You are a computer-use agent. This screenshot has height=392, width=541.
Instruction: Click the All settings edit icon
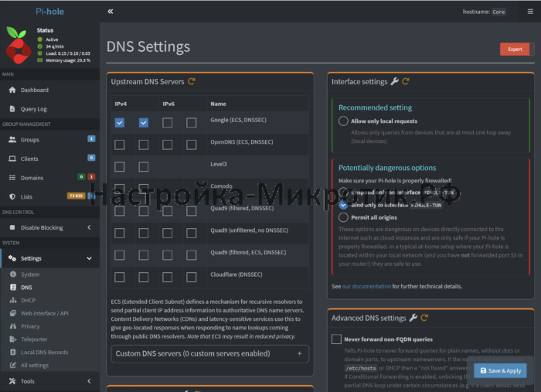pyautogui.click(x=13, y=365)
